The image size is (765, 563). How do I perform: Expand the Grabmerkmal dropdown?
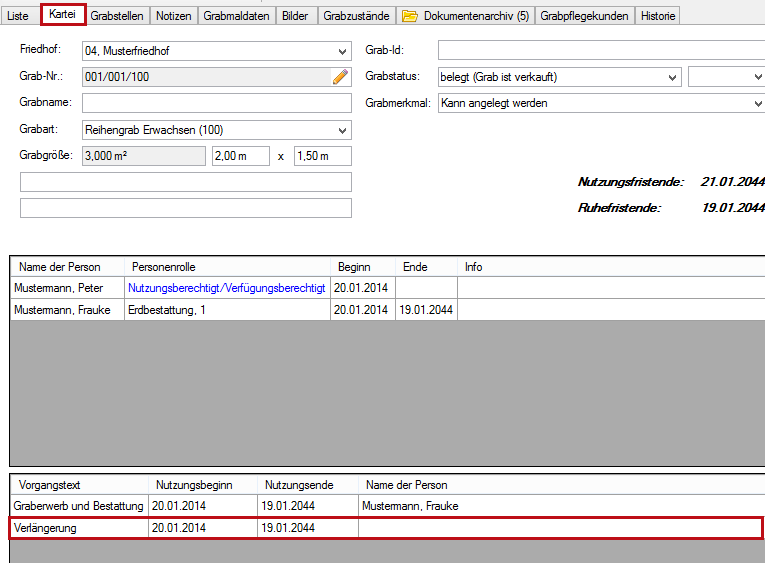[756, 103]
